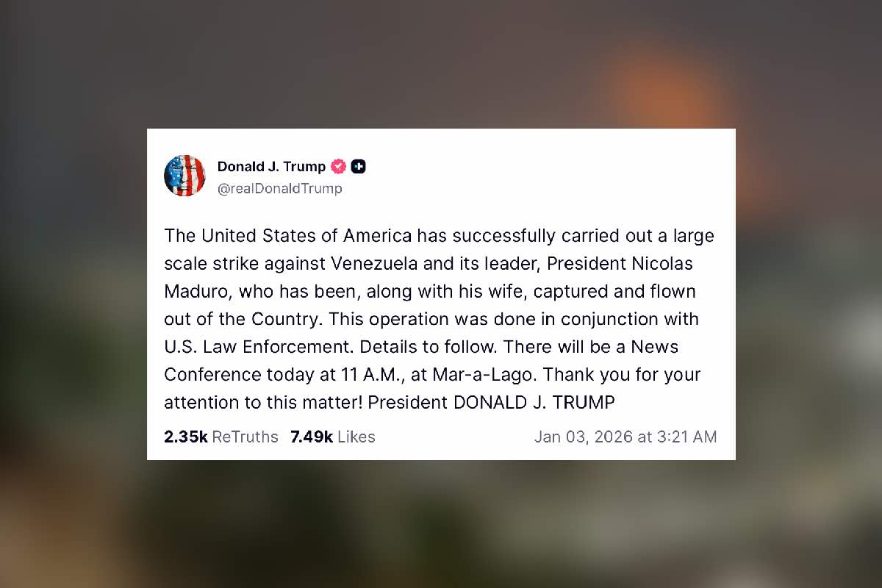Image resolution: width=882 pixels, height=588 pixels.
Task: Click the pink verified checkmark badge
Action: click(x=338, y=167)
